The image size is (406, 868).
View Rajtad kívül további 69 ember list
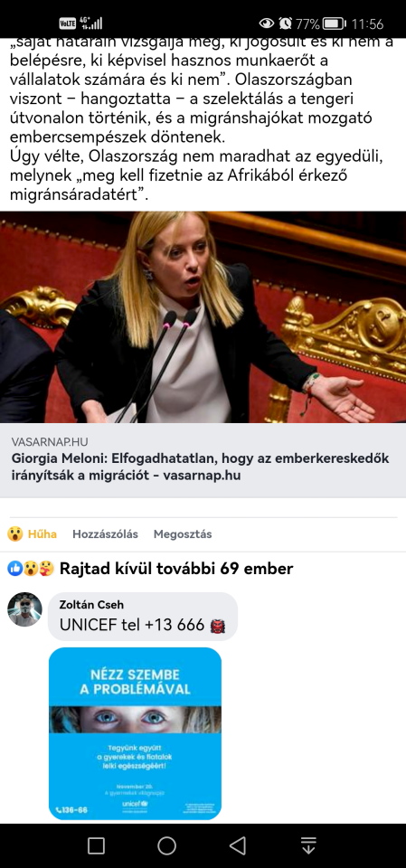pos(176,569)
